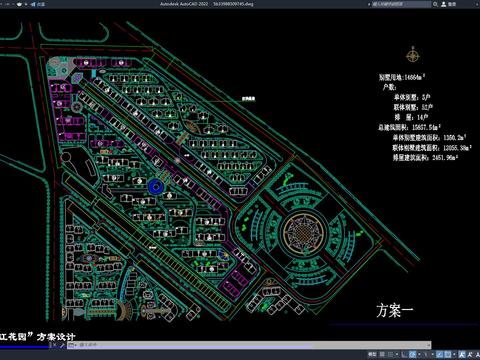The height and width of the screenshot is (360, 480).
Task: Open the user sign-in account icon
Action: click(x=444, y=4)
